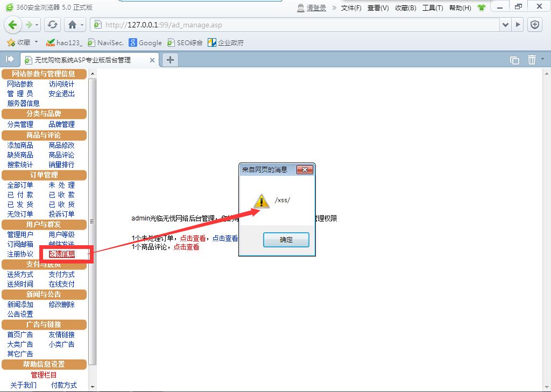The width and height of the screenshot is (551, 392).
Task: Click 安全退出 to log out
Action: (61, 94)
